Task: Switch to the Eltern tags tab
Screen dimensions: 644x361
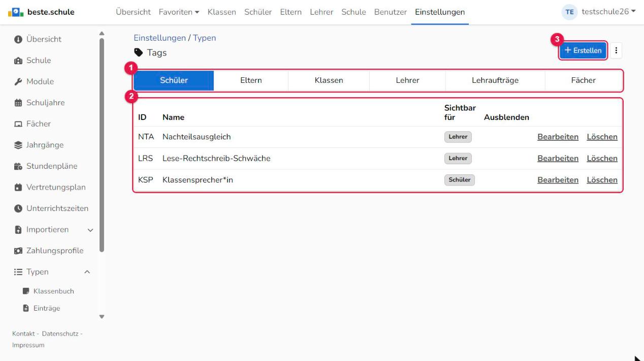Action: (x=251, y=80)
